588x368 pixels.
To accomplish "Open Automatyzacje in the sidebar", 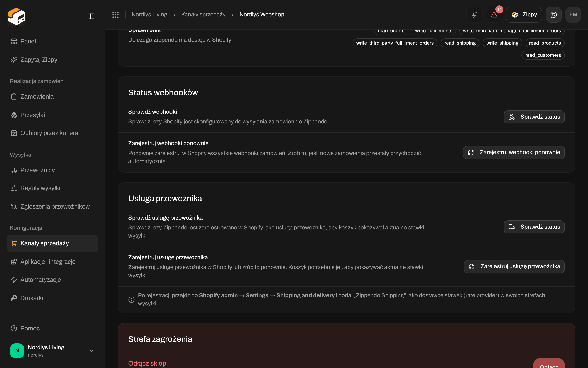I will tap(52, 280).
